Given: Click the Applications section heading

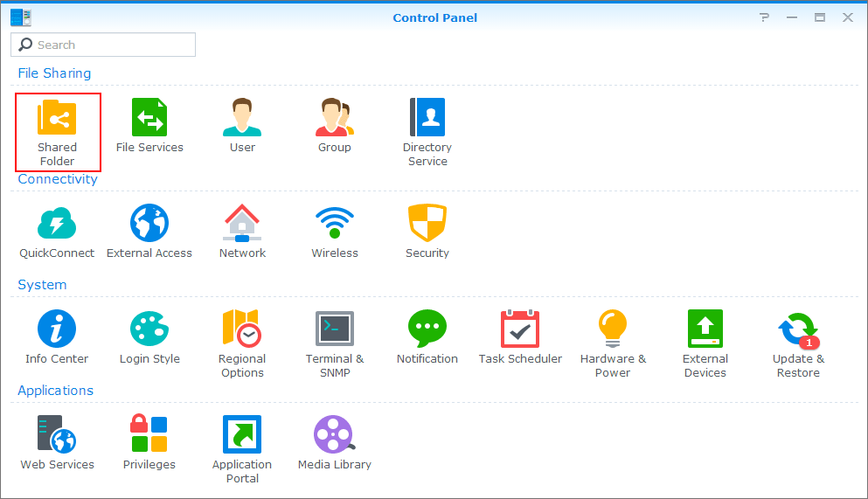Looking at the screenshot, I should (x=55, y=390).
